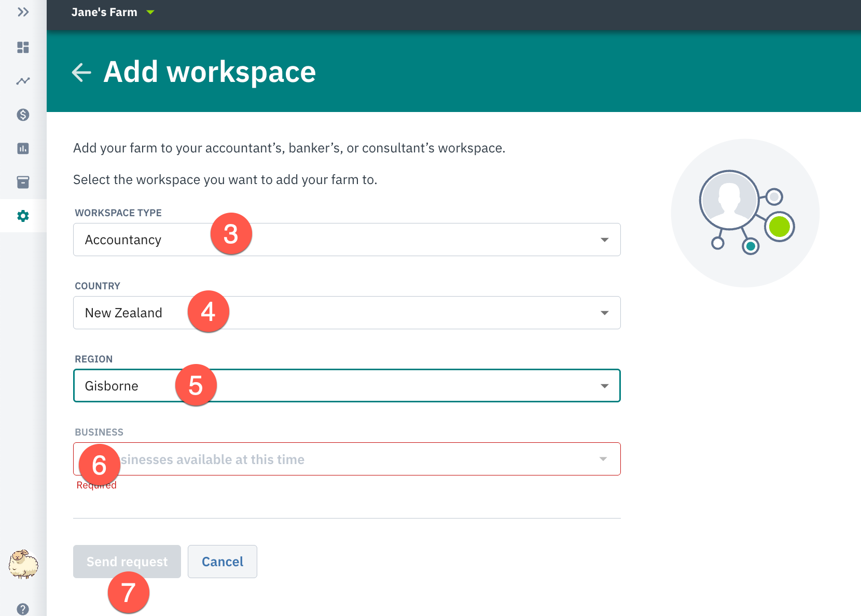The image size is (861, 616).
Task: Open the settings gear icon
Action: [23, 216]
